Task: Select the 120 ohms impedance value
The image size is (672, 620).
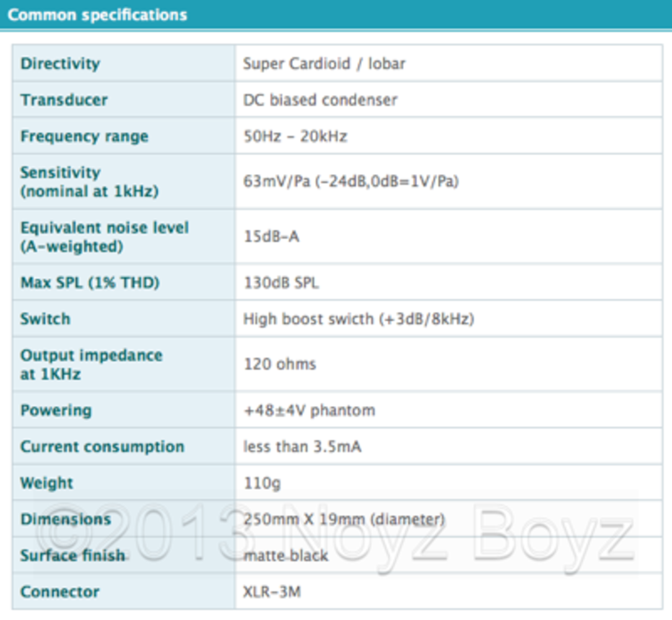Action: click(280, 364)
